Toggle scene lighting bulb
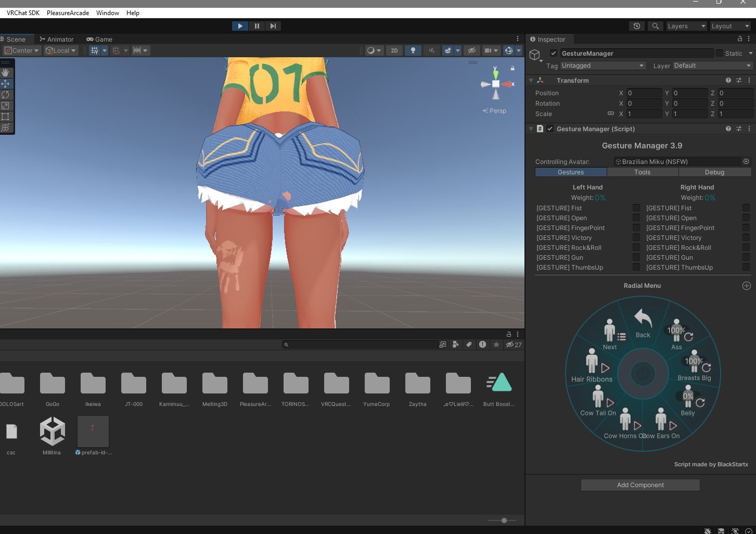This screenshot has width=756, height=534. click(413, 50)
